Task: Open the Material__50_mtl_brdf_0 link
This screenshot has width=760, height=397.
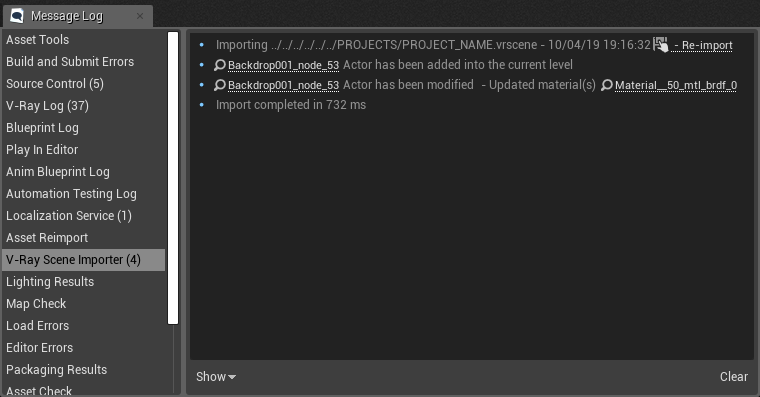Action: pos(676,85)
